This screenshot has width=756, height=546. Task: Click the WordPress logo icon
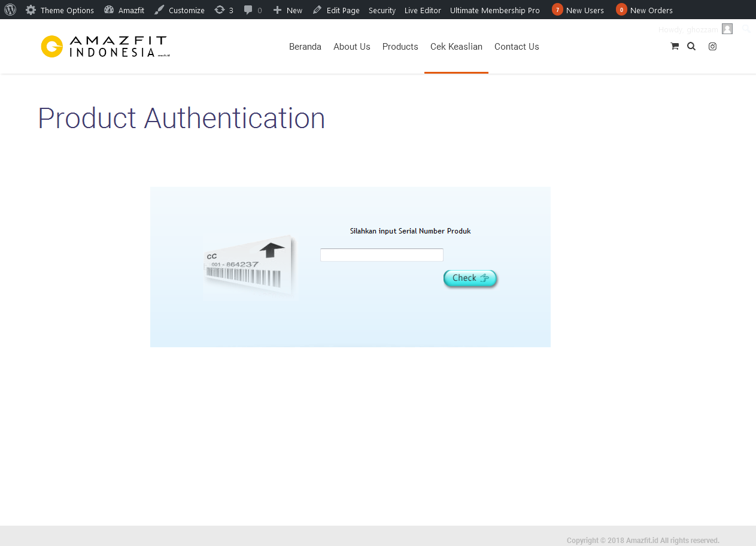click(10, 10)
